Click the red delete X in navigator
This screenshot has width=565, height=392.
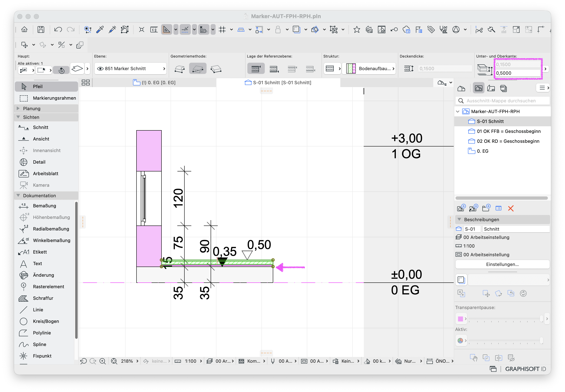pyautogui.click(x=510, y=208)
